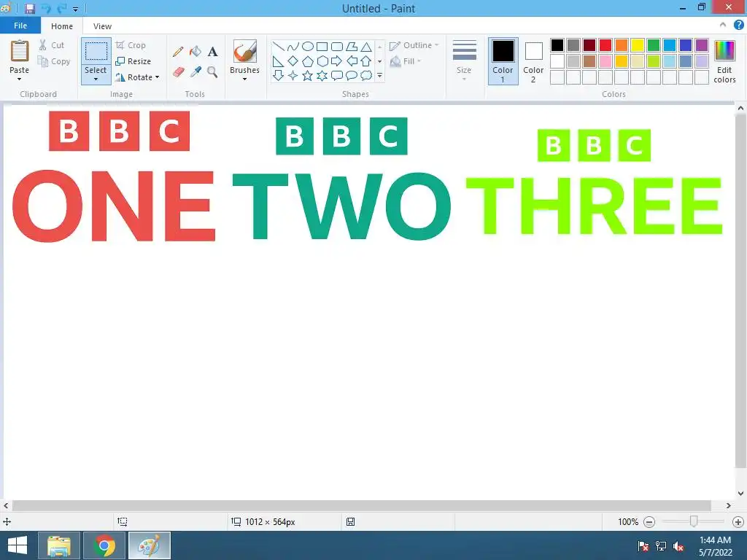Click the vertical scrollbar down arrow

click(740, 494)
